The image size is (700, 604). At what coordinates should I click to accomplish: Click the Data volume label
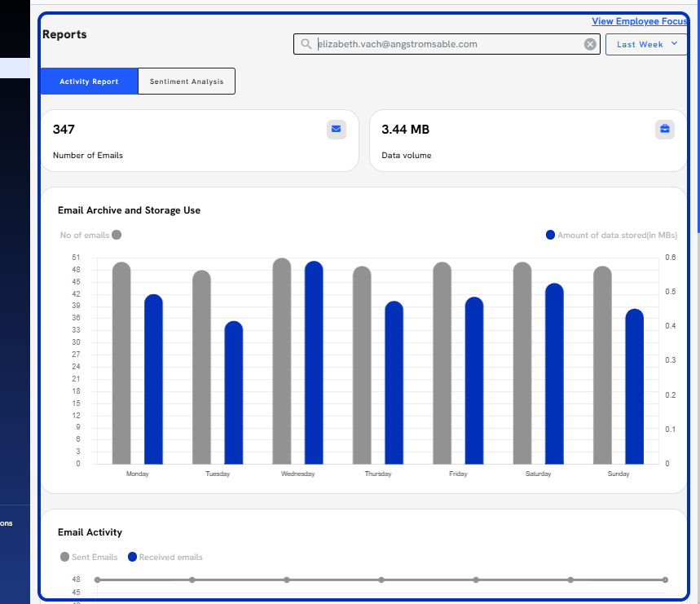[407, 156]
